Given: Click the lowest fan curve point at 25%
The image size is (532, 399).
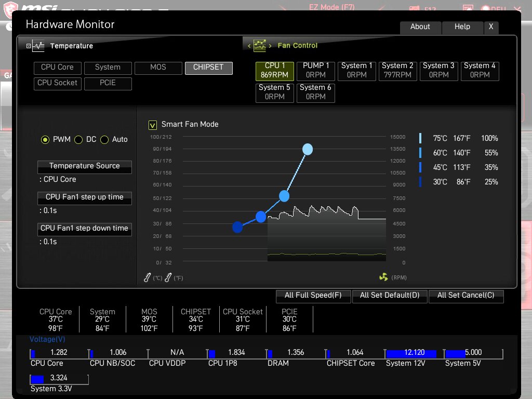Looking at the screenshot, I should (237, 227).
